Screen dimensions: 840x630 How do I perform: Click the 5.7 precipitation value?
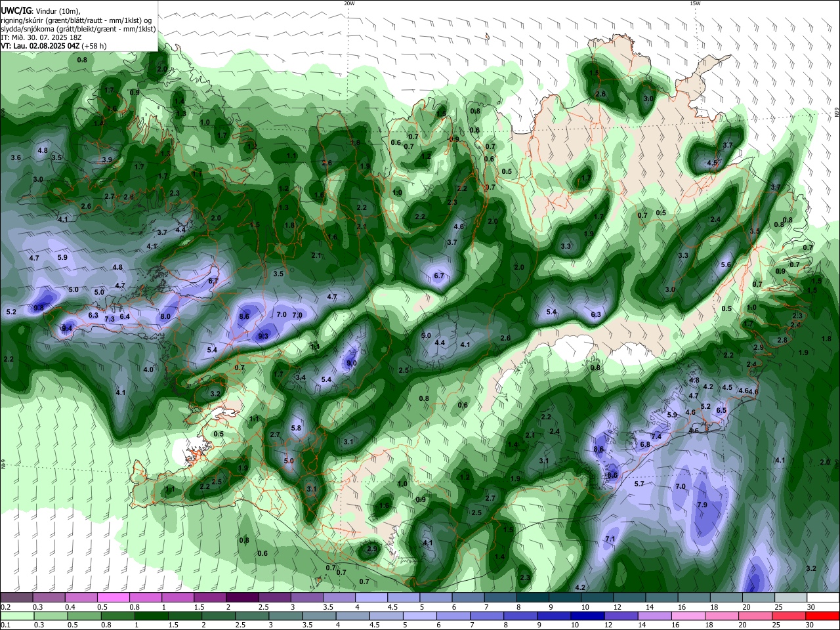coord(639,484)
